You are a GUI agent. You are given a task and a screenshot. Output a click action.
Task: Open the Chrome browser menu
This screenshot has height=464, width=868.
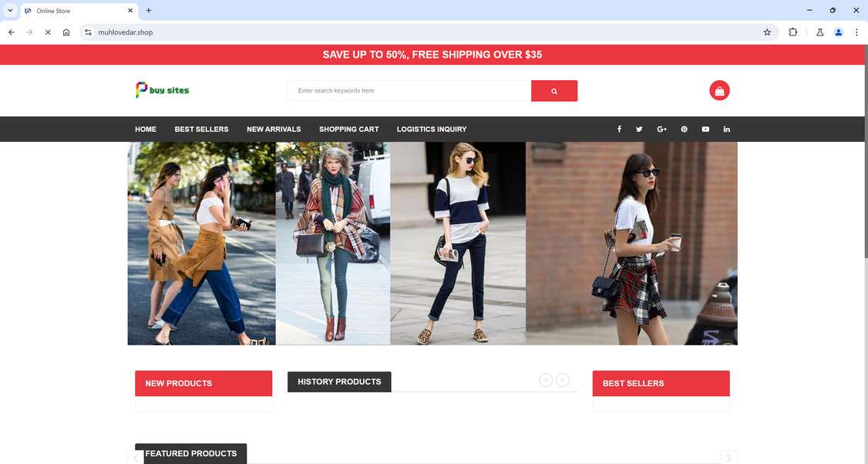(856, 32)
